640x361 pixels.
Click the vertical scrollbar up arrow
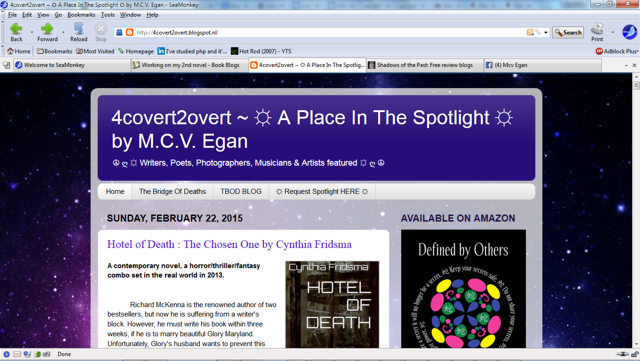[636, 76]
